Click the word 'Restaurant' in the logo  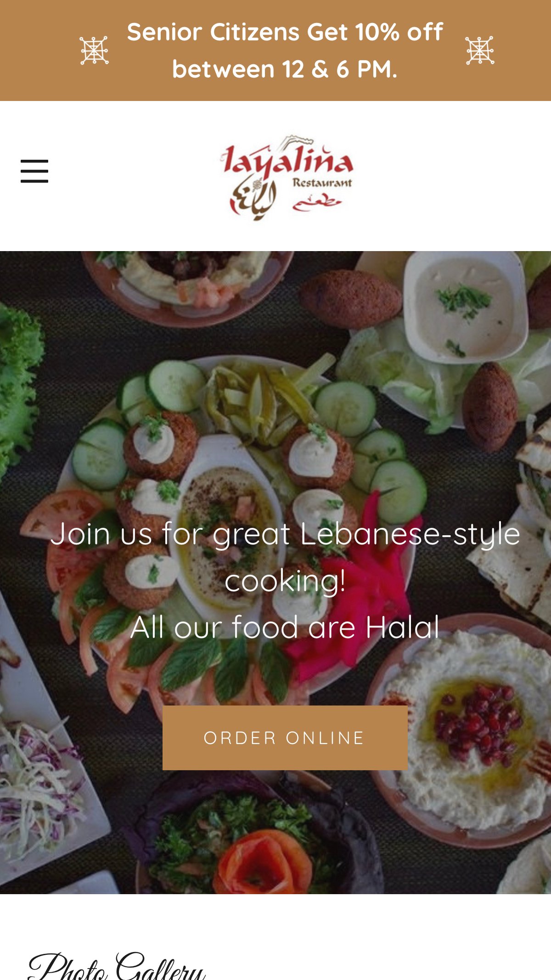click(322, 183)
